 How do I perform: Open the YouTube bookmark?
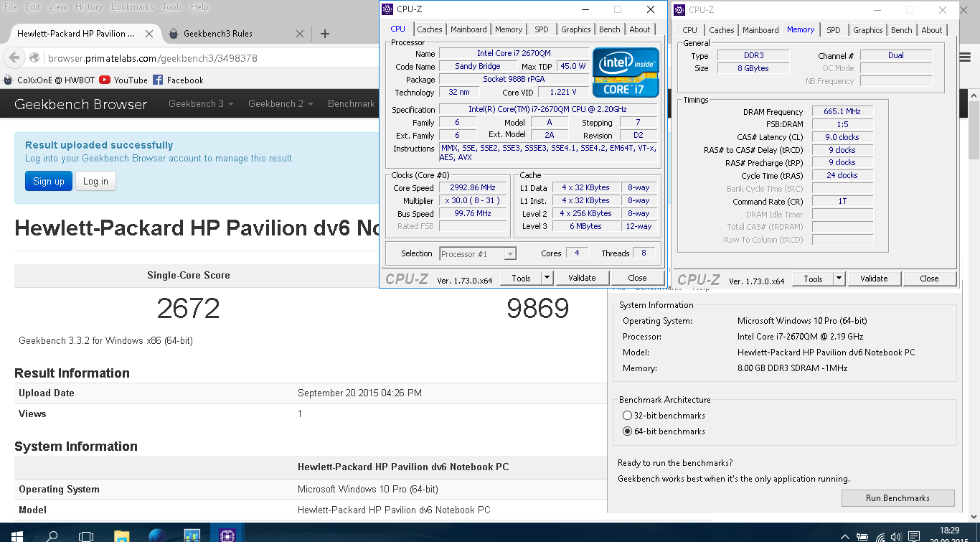pyautogui.click(x=123, y=80)
